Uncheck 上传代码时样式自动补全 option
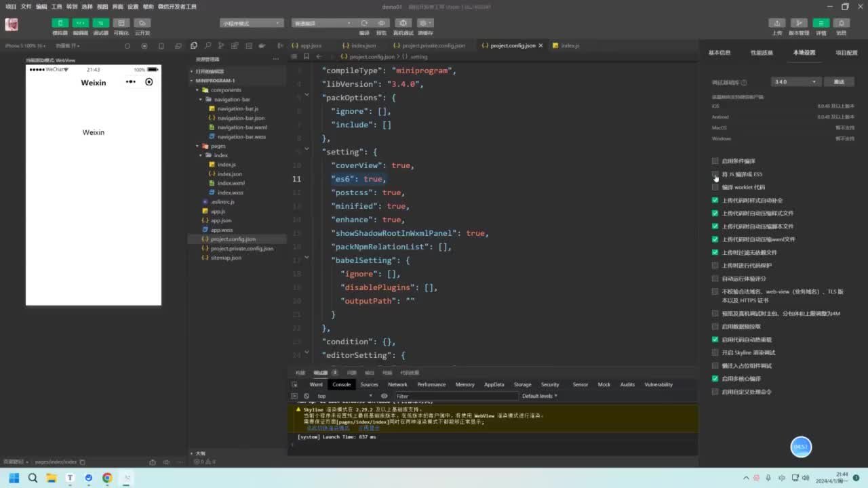Screen dimensions: 868x488 point(715,201)
